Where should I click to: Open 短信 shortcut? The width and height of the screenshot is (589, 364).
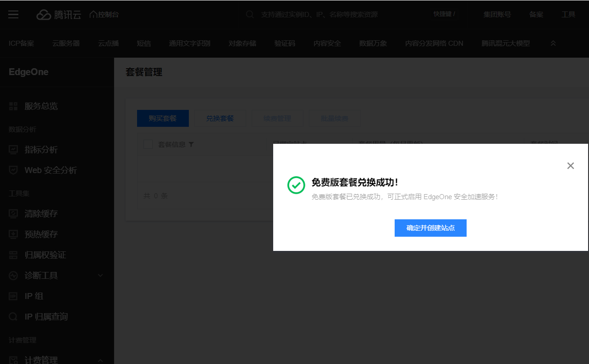[x=144, y=43]
